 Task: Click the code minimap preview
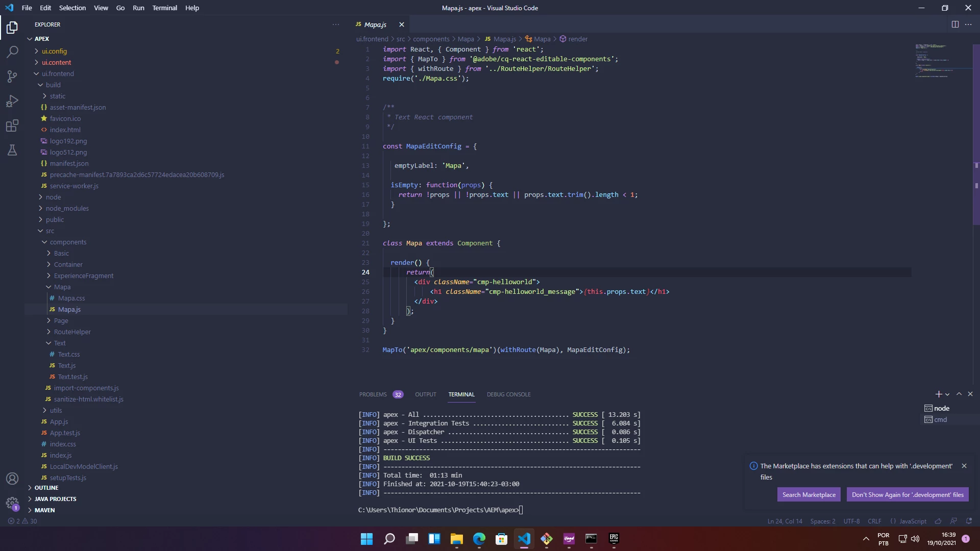(x=932, y=61)
